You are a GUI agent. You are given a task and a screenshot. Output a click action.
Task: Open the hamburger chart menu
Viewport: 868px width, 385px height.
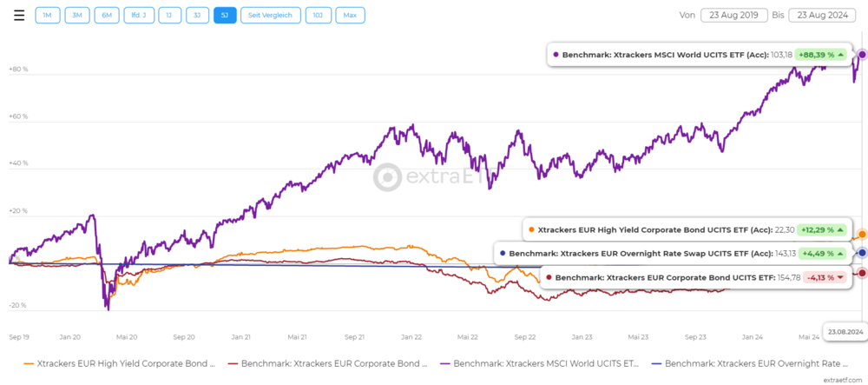[19, 16]
